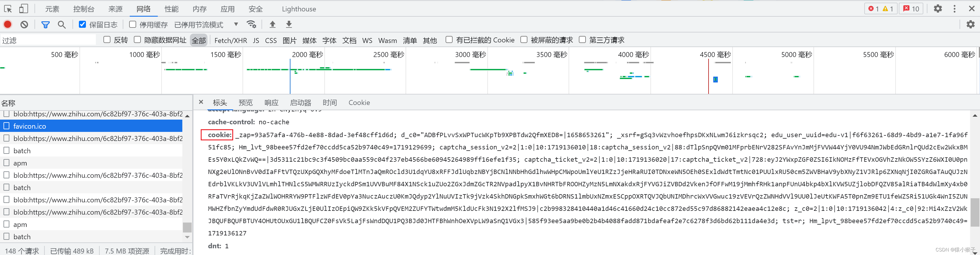Toggle the device toolbar icon
Image resolution: width=980 pixels, height=255 pixels.
tap(24, 8)
